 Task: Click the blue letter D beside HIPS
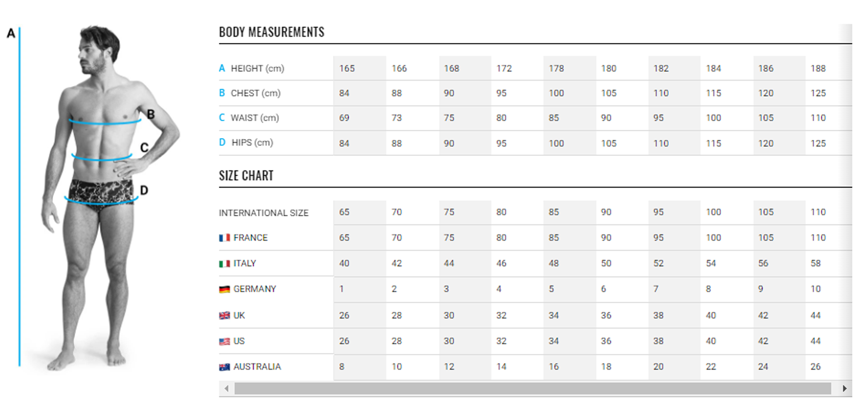(222, 142)
